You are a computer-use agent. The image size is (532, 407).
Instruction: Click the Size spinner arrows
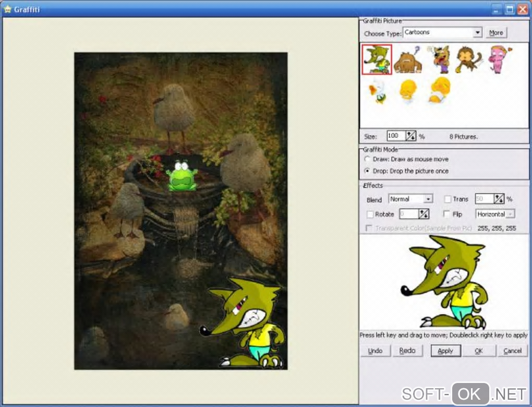coord(411,136)
